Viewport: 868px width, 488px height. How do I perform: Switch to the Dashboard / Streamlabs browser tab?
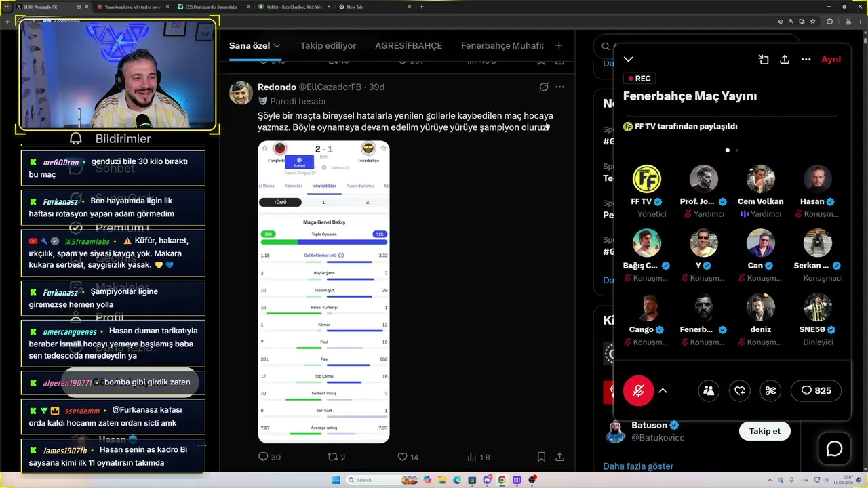coord(213,7)
